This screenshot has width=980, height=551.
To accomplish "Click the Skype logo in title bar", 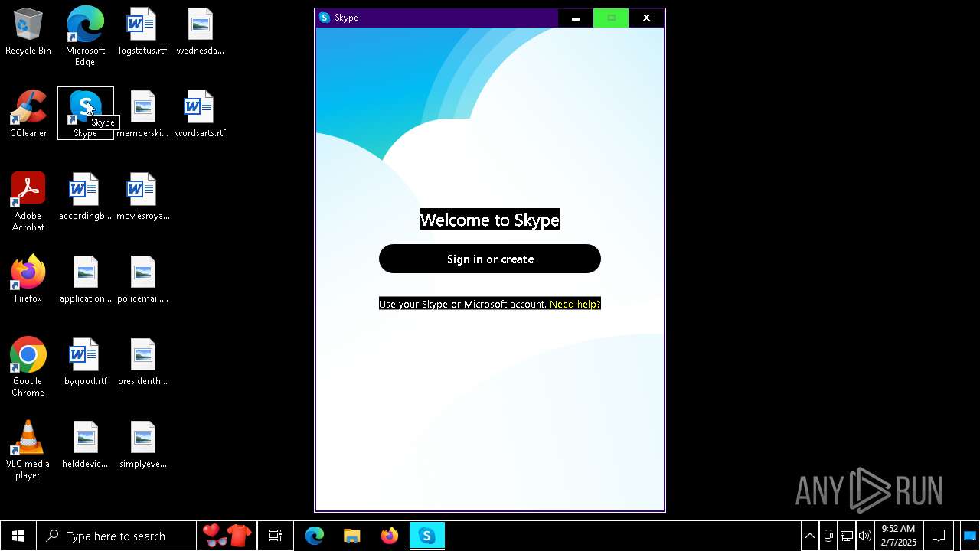I will 325,18.
